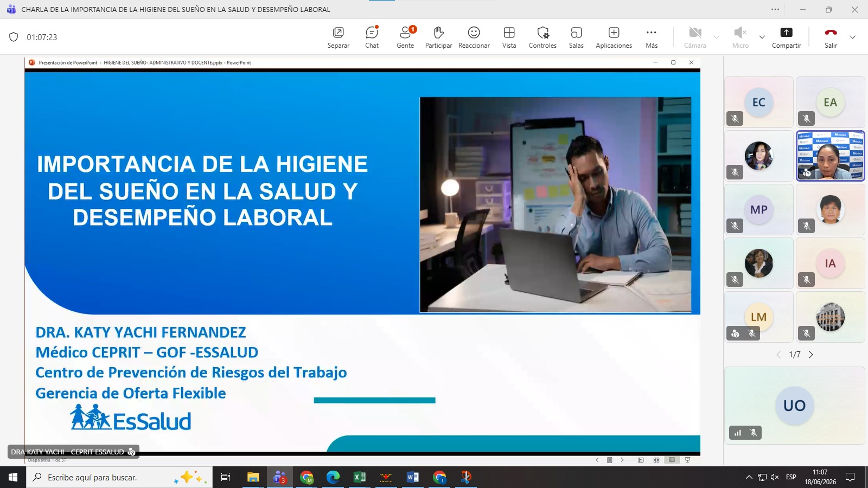The width and height of the screenshot is (868, 488).
Task: Select the EA participant tile
Action: point(830,102)
